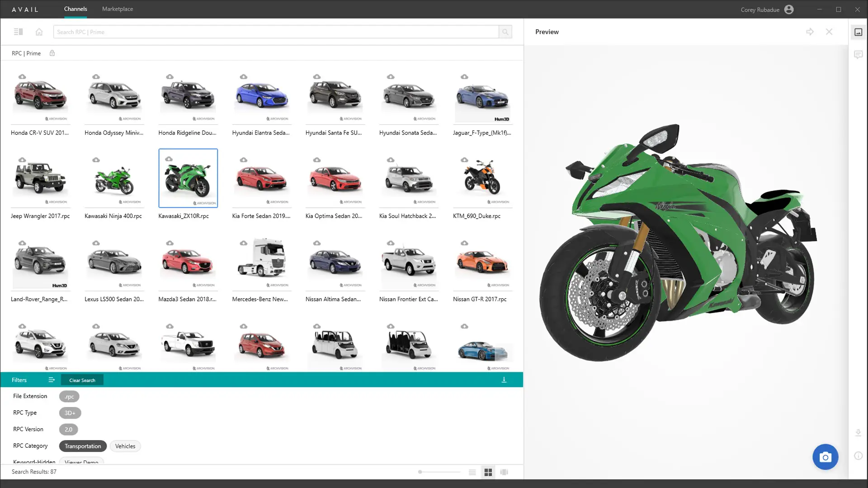The height and width of the screenshot is (488, 868).
Task: Toggle the Transportation category filter
Action: (83, 446)
